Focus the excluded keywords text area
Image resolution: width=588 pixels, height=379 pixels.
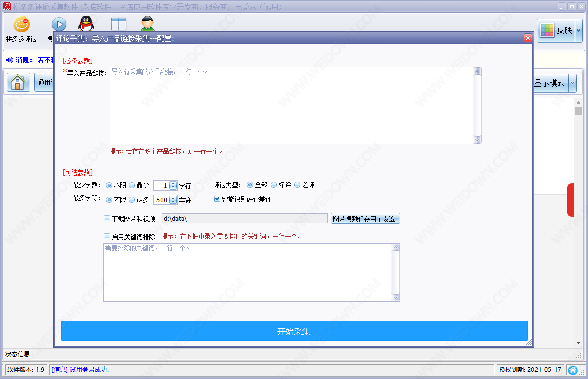click(x=247, y=272)
